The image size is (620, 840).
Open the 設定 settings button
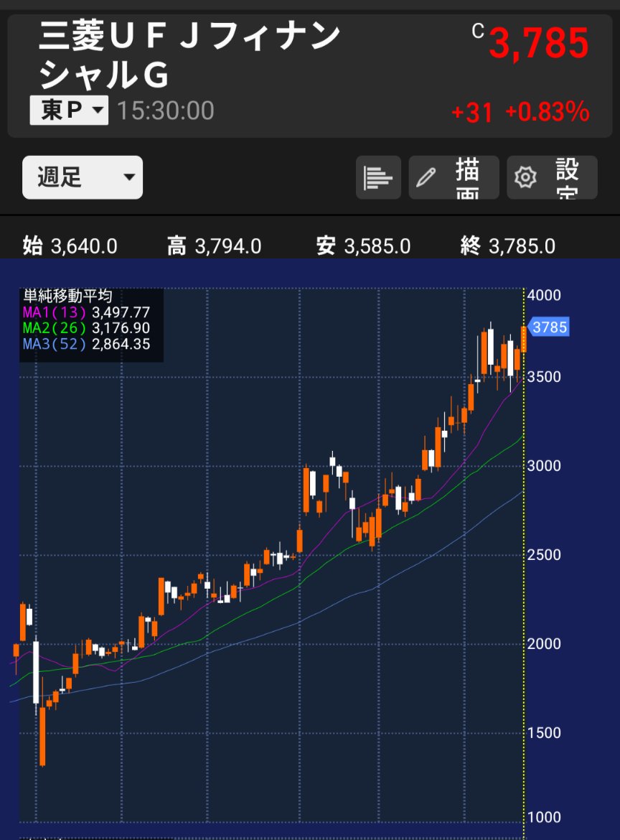pos(552,177)
